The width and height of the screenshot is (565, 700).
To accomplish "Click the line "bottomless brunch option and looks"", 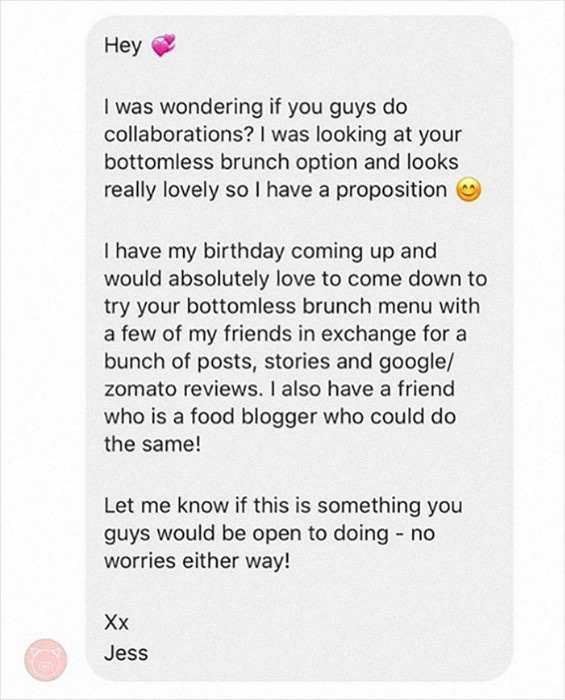I will tap(281, 162).
